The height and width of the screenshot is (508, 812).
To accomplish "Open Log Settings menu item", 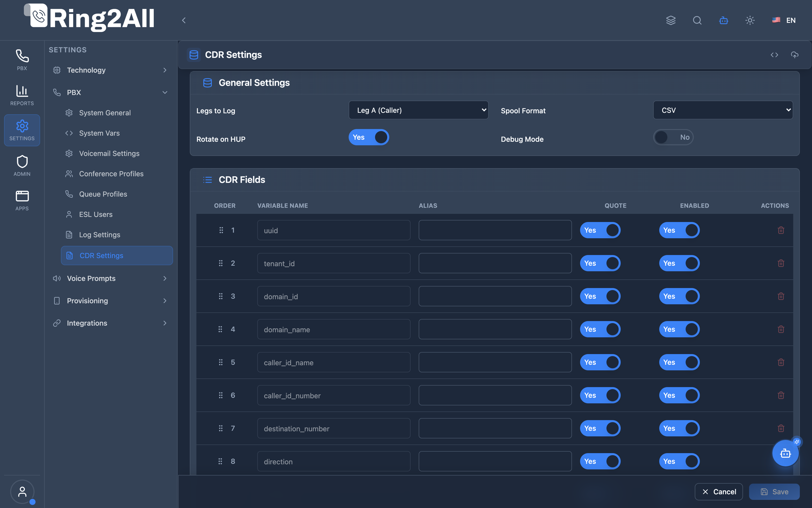I will point(117,235).
